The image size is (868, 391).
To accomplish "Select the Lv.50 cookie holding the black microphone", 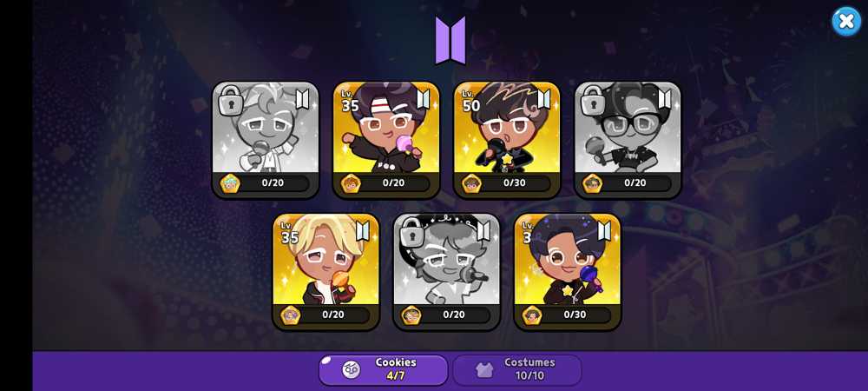I will (x=507, y=140).
